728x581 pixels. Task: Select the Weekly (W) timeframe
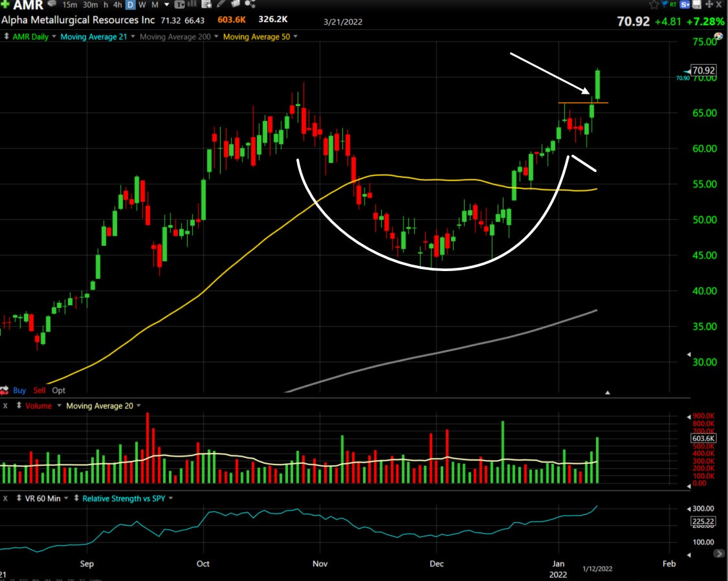click(142, 5)
